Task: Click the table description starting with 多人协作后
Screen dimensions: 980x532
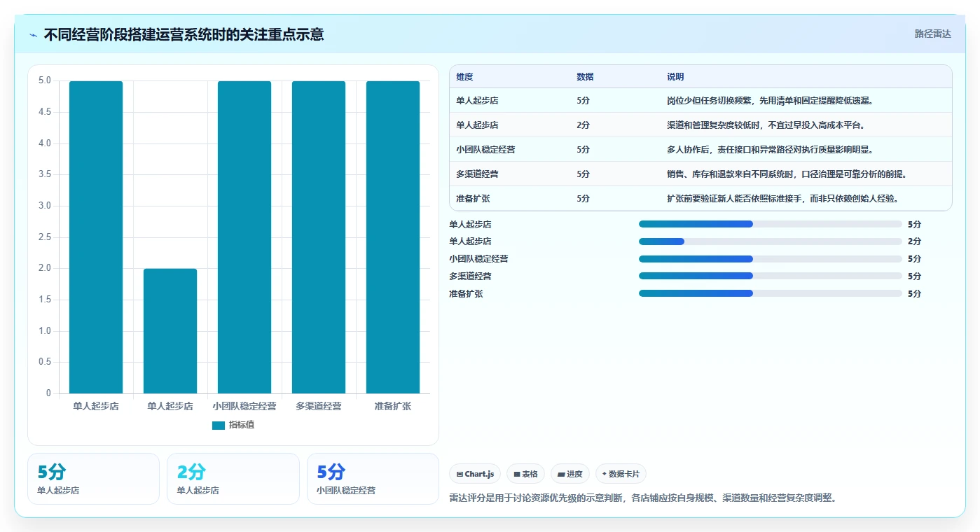Action: point(770,150)
